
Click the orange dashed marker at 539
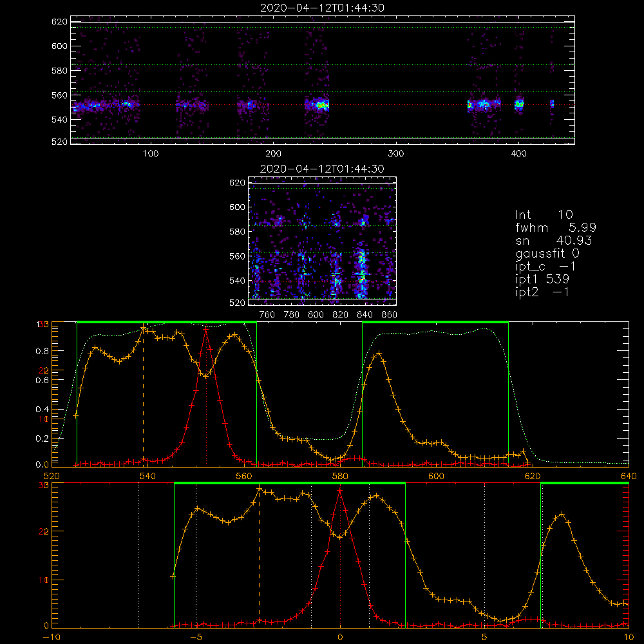(x=143, y=396)
